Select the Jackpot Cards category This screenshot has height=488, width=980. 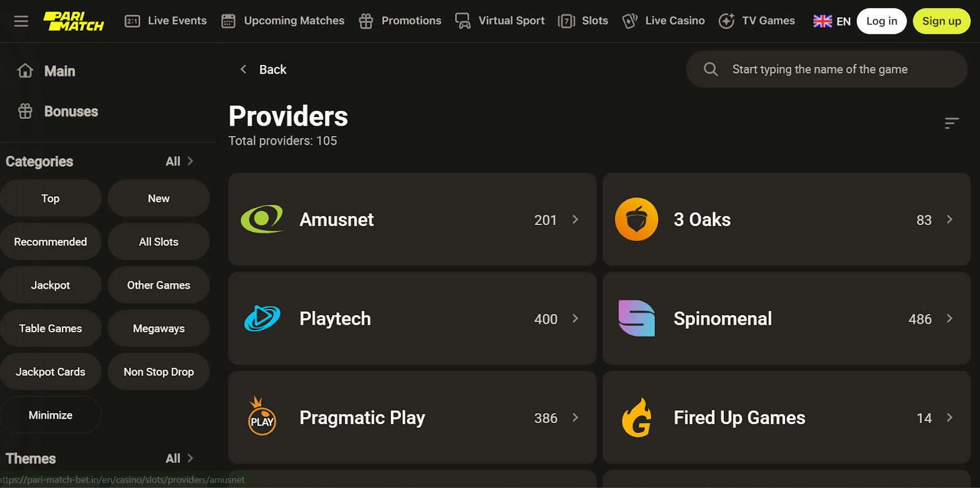51,372
